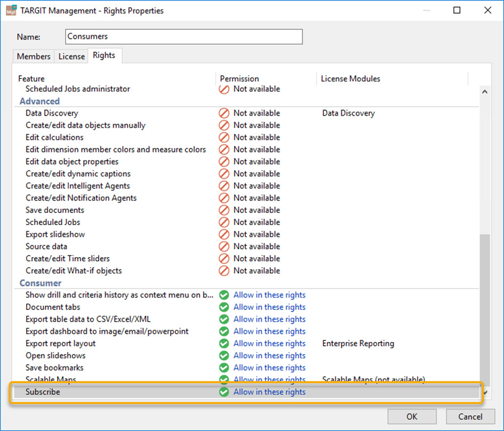
Task: Click the License Modules column header
Action: 350,79
